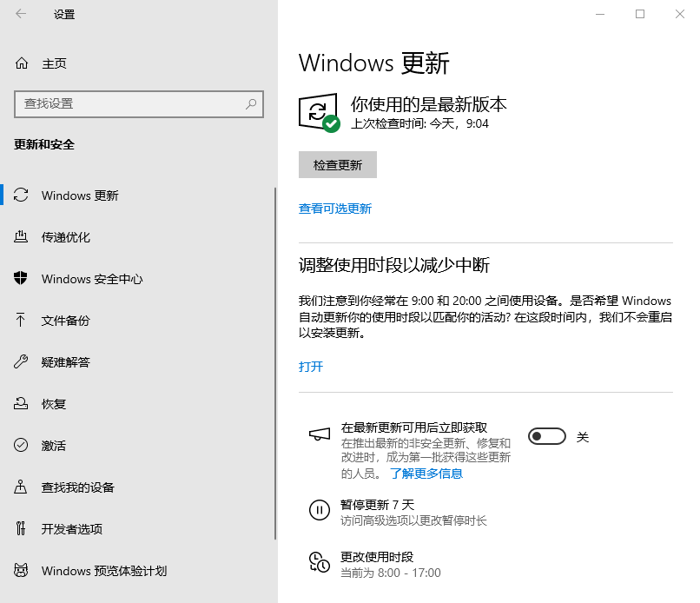Click the 你使用的是最新版本 status text
Screen dimensions: 700x603
coord(428,103)
